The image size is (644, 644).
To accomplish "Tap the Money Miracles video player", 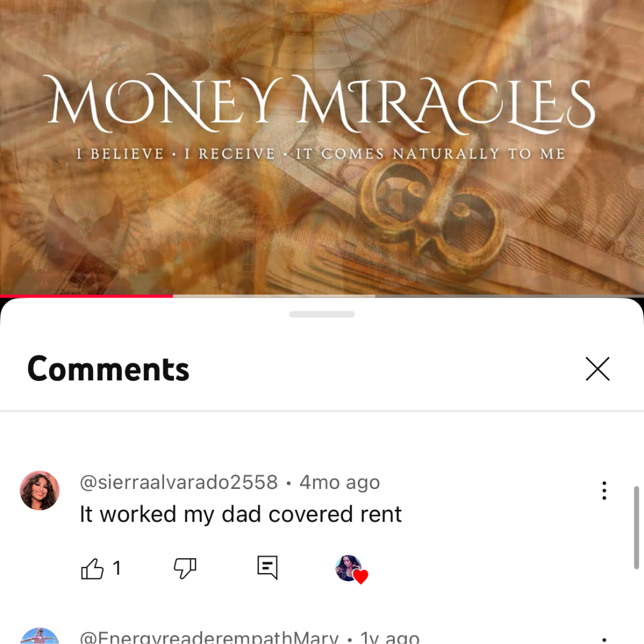I will tap(322, 147).
